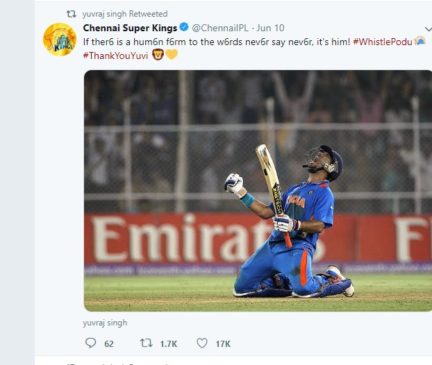Open the #ThankYouYuvi hashtag
Viewport: 432px width, 365px height.
(115, 55)
